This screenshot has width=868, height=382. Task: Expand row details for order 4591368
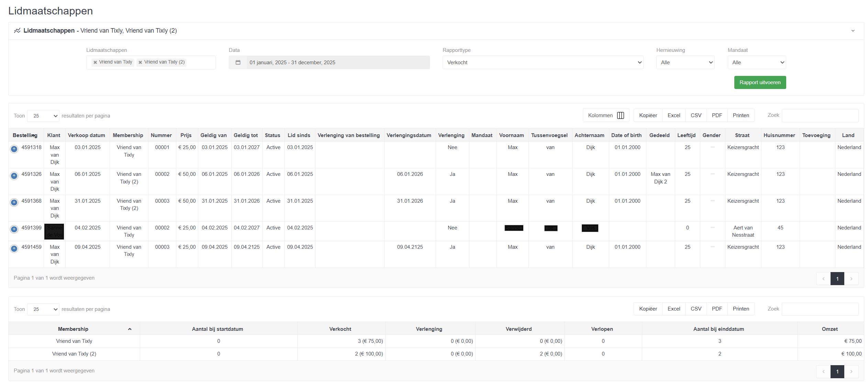tap(14, 202)
